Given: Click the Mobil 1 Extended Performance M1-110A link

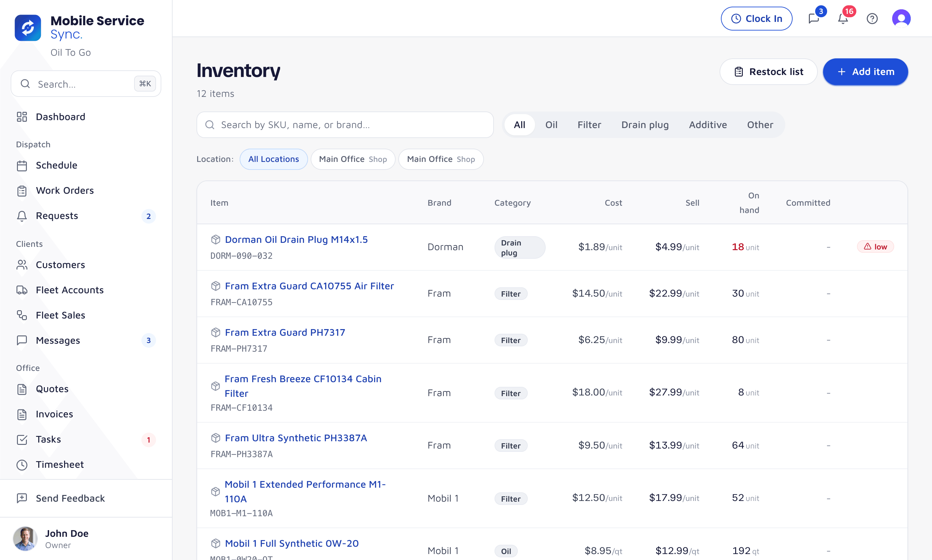Looking at the screenshot, I should click(x=305, y=492).
